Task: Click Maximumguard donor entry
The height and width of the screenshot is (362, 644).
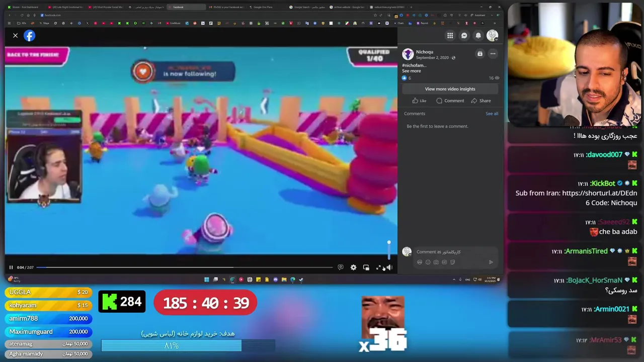Action: tap(49, 332)
